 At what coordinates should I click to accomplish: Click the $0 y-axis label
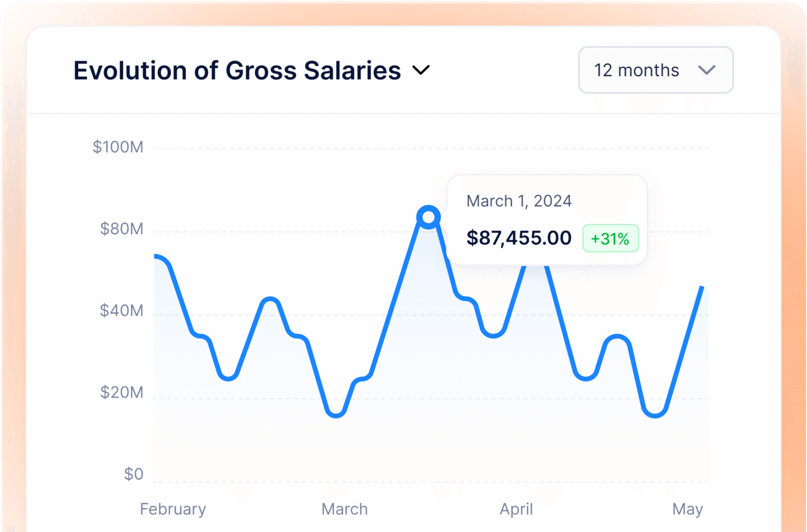[x=133, y=474]
